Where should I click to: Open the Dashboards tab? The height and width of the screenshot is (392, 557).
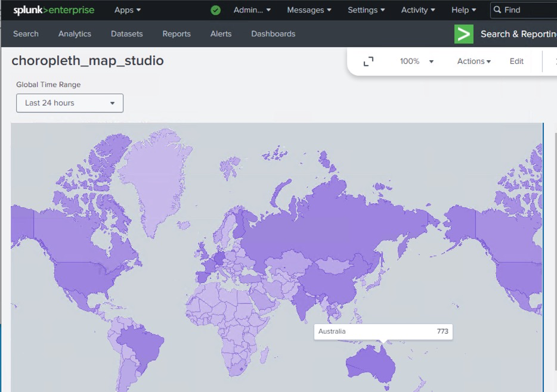(273, 34)
